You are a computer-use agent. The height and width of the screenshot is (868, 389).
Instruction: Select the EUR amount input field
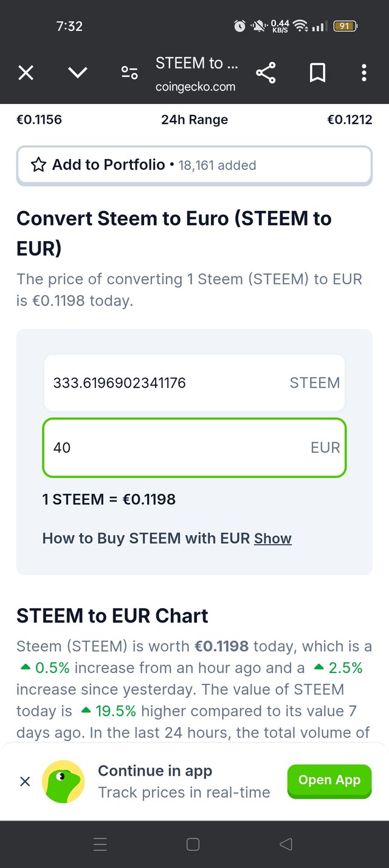pos(194,448)
